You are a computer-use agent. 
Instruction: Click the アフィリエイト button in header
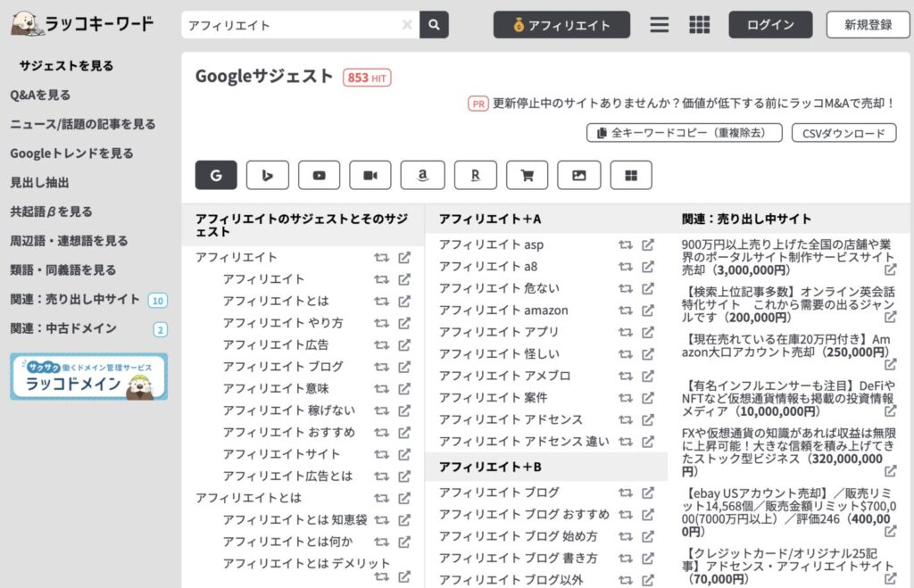point(561,24)
